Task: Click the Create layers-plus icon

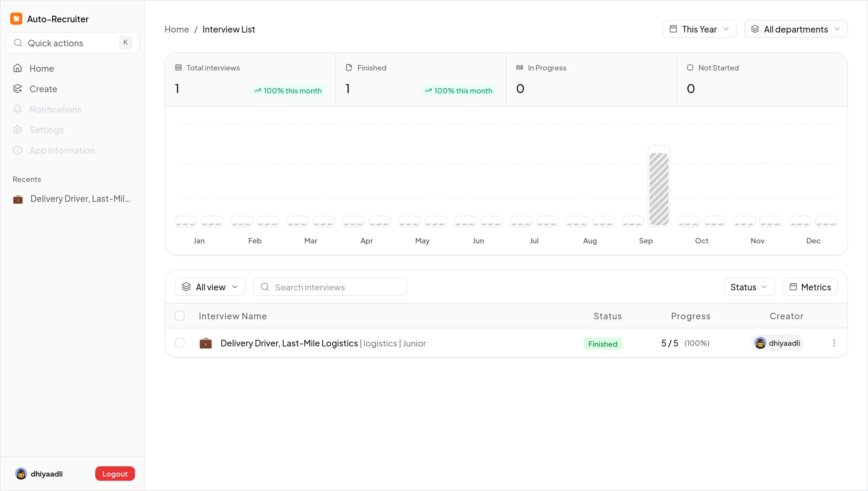Action: click(17, 89)
